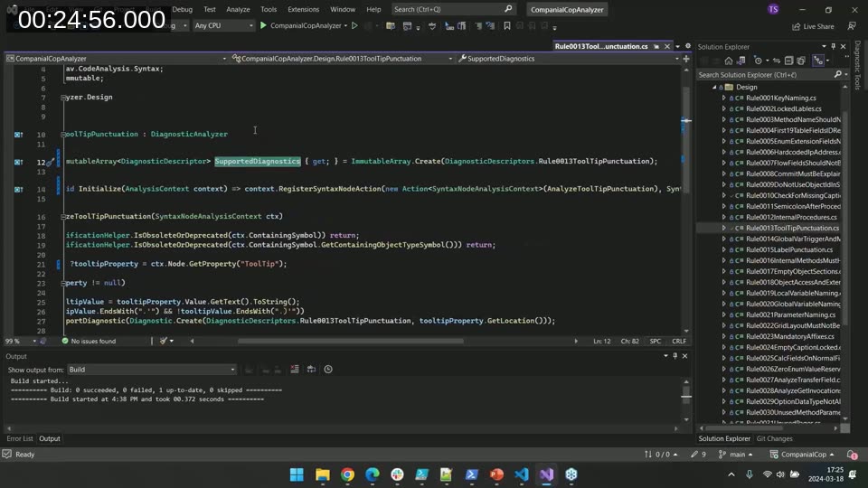Expand Rule0013ToolTipPunctuation.cs node
The image size is (868, 488).
(723, 228)
